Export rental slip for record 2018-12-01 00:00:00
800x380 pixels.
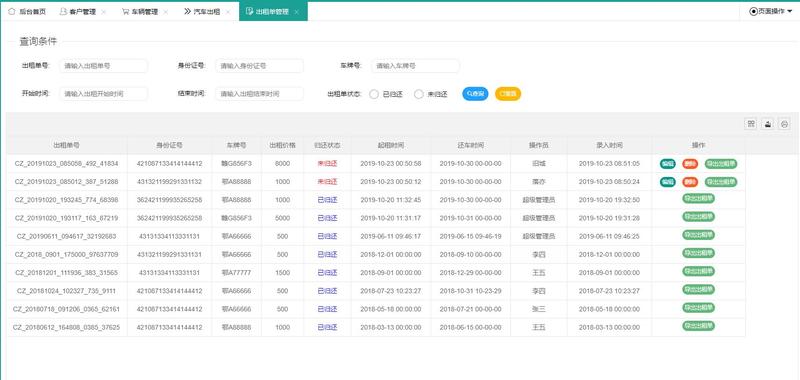coord(698,253)
